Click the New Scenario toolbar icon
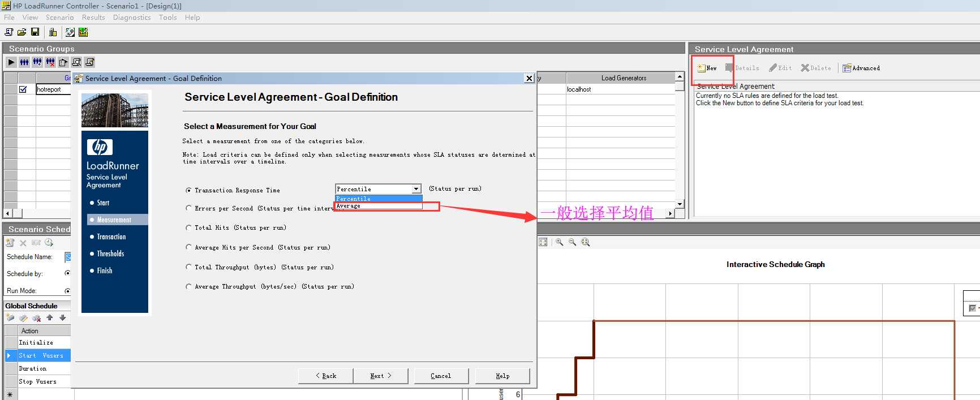This screenshot has height=400, width=980. tap(9, 32)
